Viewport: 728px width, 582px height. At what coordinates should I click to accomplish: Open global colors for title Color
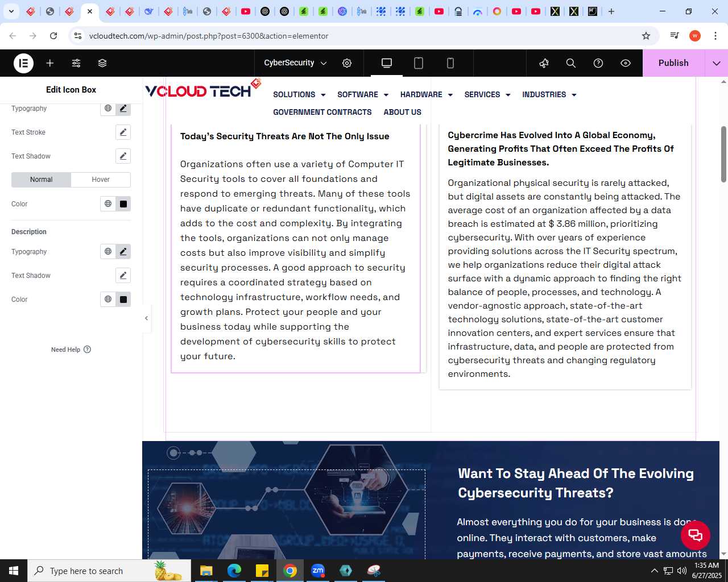click(108, 204)
